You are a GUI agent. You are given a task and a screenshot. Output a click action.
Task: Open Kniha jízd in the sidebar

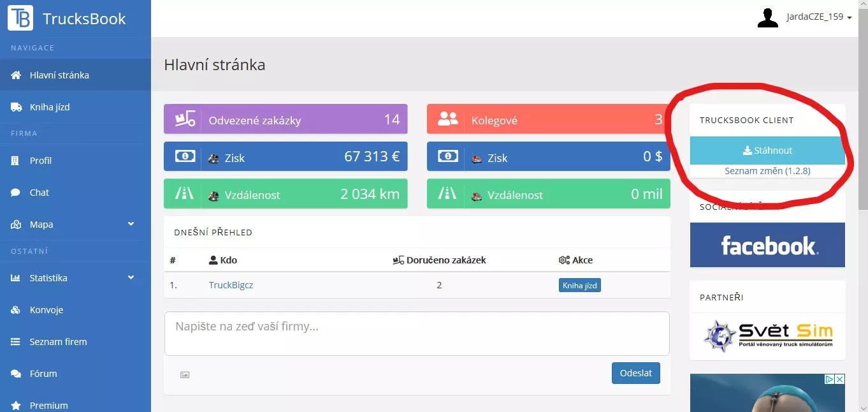(x=75, y=107)
